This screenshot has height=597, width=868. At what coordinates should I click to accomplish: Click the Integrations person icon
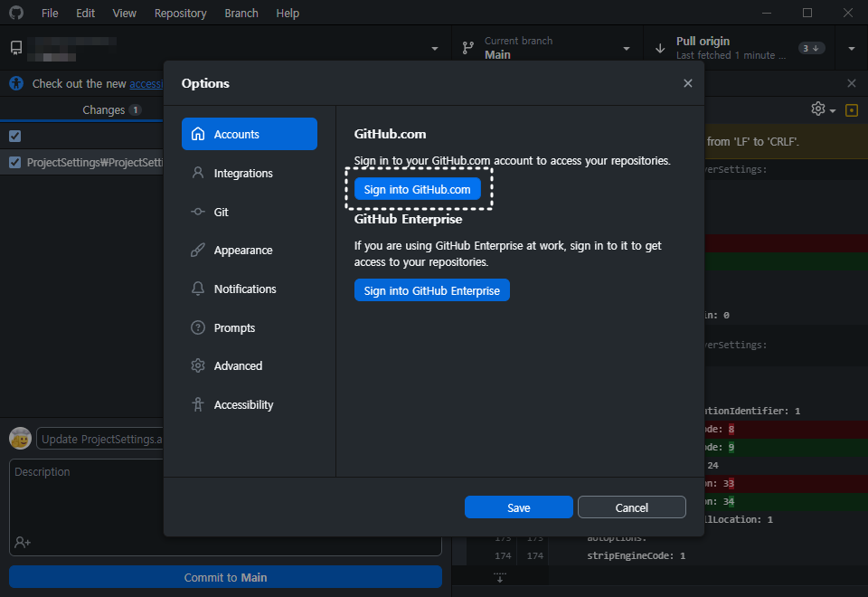coord(198,173)
